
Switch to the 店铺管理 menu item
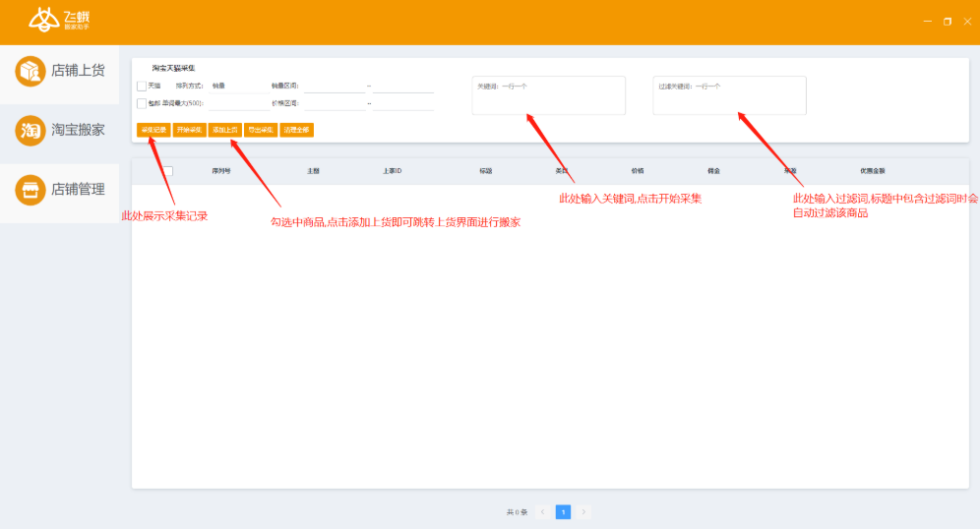pyautogui.click(x=78, y=190)
